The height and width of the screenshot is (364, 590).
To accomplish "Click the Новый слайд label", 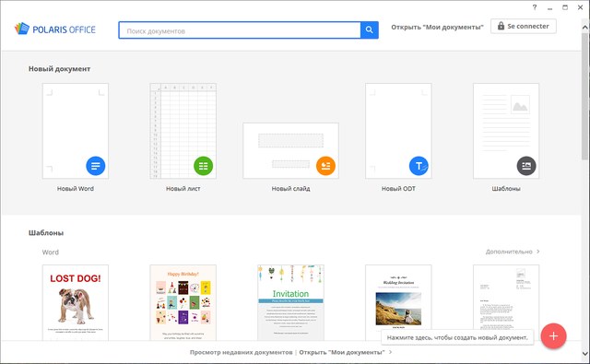I will (x=291, y=189).
